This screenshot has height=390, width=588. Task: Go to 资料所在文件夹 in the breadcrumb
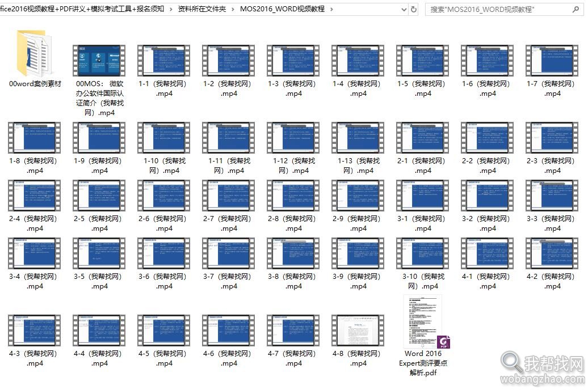(201, 9)
